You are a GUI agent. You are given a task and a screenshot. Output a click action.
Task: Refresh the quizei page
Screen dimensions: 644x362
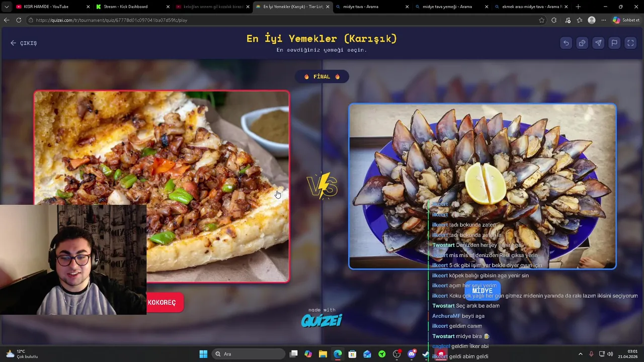point(19,20)
